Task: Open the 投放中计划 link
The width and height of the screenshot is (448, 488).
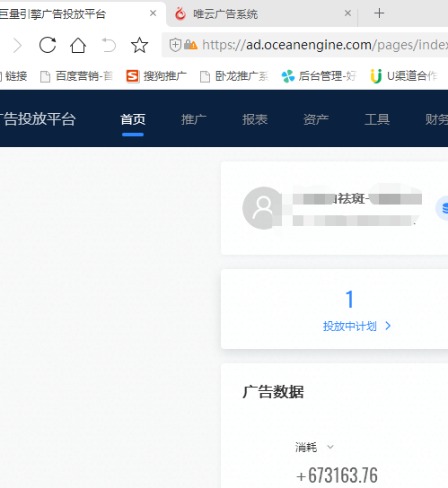Action: pyautogui.click(x=350, y=327)
